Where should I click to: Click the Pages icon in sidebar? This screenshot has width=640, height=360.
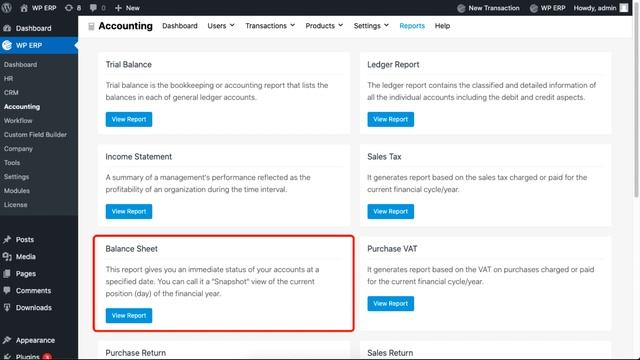coord(7,273)
